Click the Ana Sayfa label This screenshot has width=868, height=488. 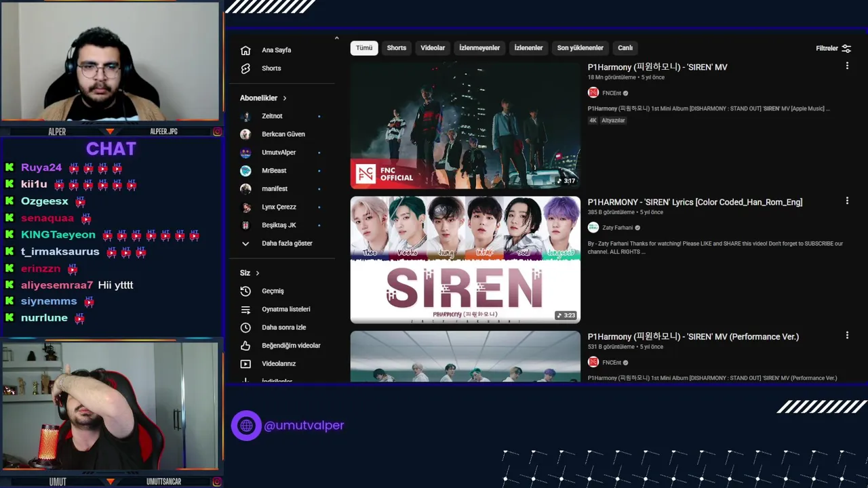point(277,50)
